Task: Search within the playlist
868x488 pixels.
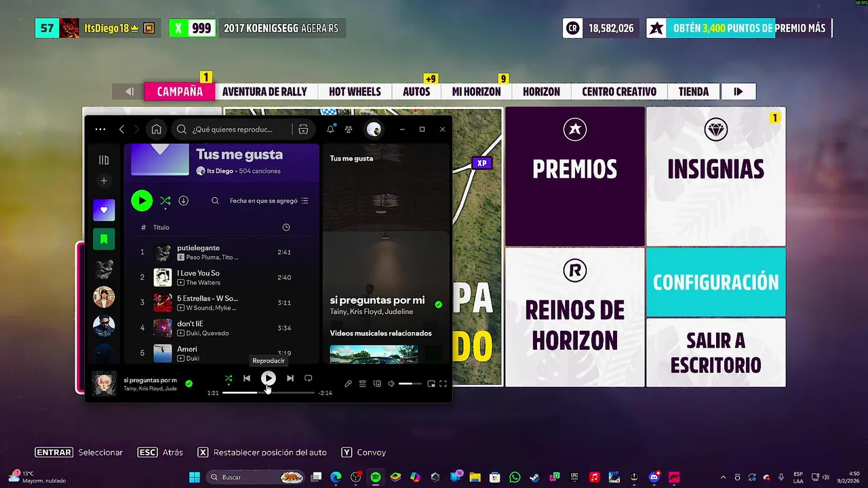Action: click(215, 201)
